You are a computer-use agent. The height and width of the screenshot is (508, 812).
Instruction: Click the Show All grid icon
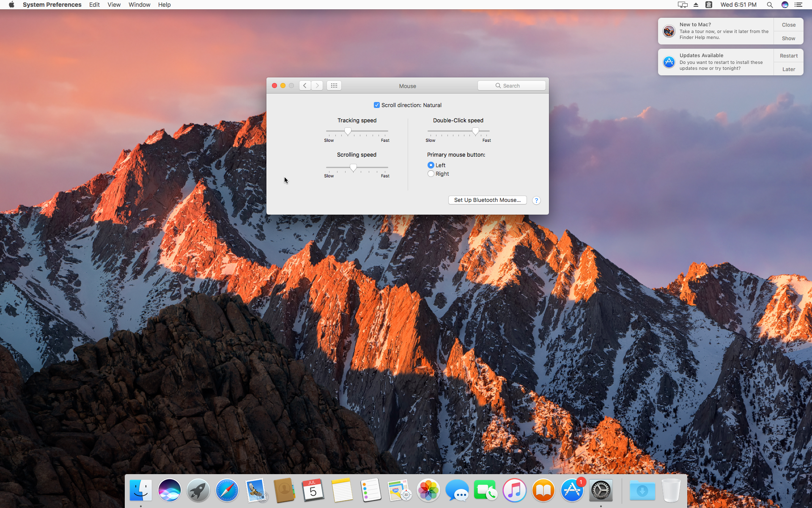(x=334, y=86)
